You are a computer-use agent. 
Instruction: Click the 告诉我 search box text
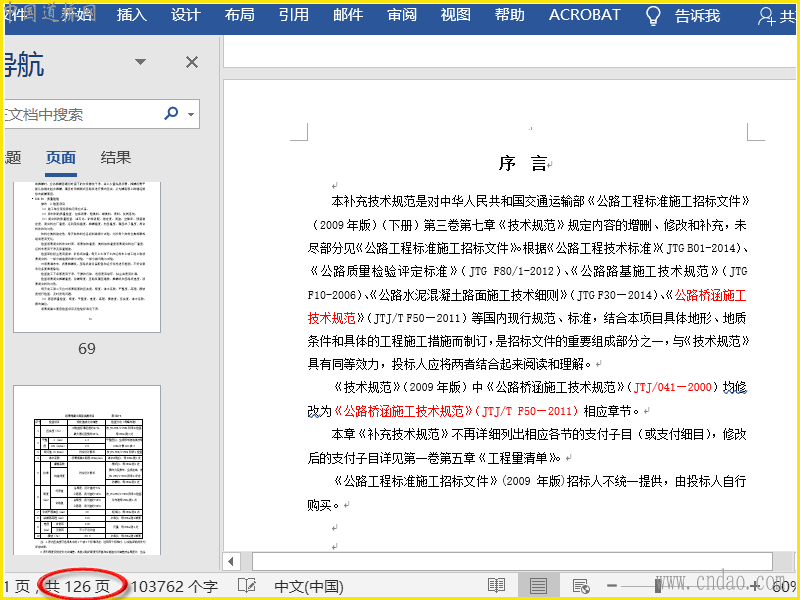point(697,16)
